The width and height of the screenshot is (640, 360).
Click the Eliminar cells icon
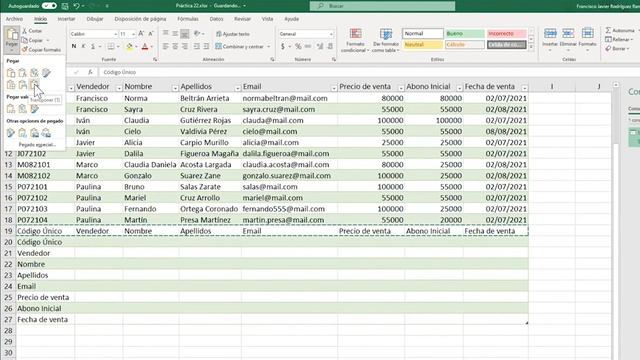point(568,39)
